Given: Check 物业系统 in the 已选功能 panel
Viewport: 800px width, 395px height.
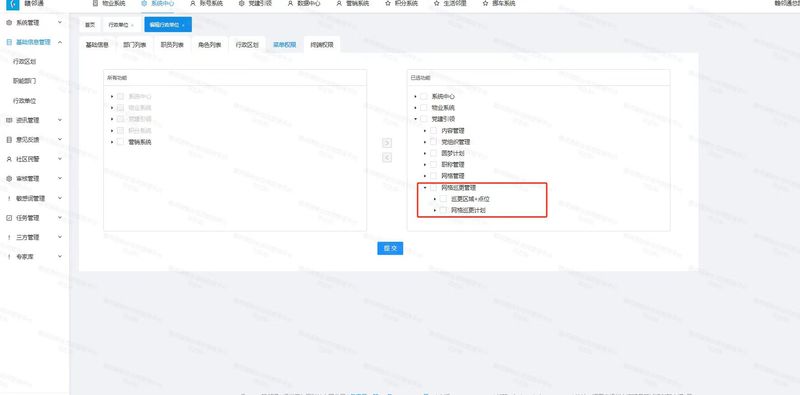Looking at the screenshot, I should coord(424,108).
